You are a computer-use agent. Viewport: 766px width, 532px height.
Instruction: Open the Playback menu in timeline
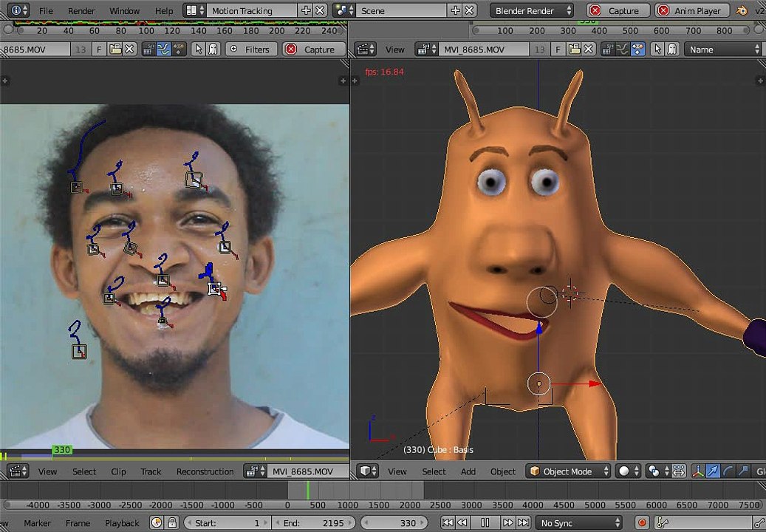click(x=122, y=522)
